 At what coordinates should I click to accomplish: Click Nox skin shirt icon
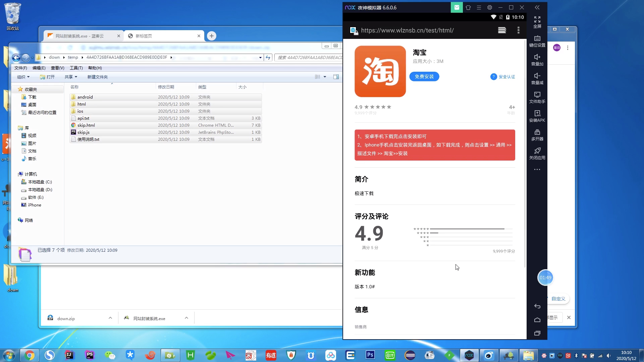[x=468, y=7]
